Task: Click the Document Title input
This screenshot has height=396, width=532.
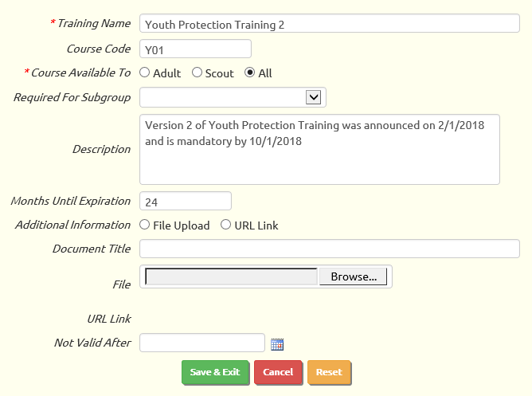Action: [x=330, y=249]
